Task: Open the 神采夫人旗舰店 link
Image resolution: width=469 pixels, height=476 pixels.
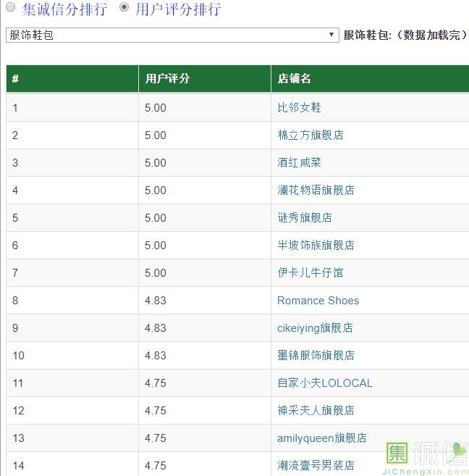Action: tap(316, 410)
